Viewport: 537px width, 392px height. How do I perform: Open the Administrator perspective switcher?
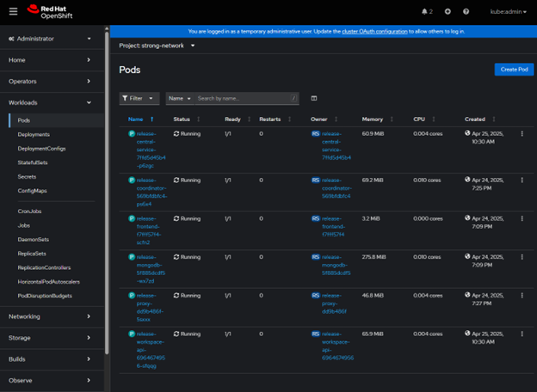click(50, 39)
